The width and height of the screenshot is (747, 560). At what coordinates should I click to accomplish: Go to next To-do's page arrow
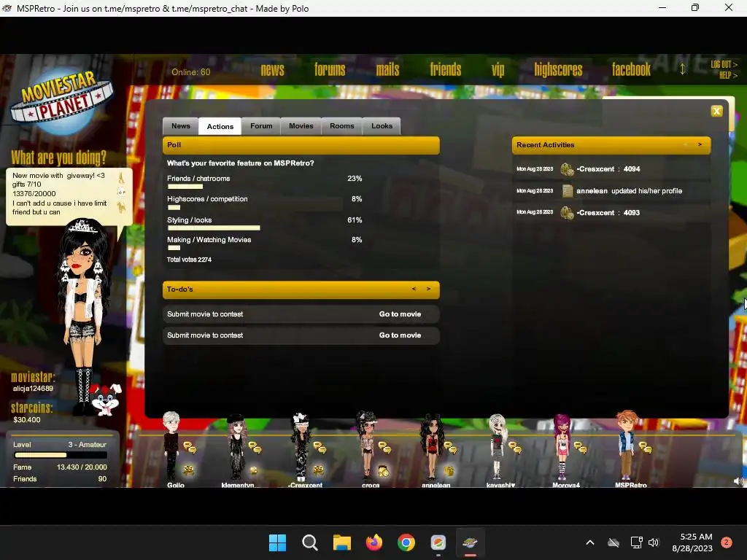click(428, 289)
